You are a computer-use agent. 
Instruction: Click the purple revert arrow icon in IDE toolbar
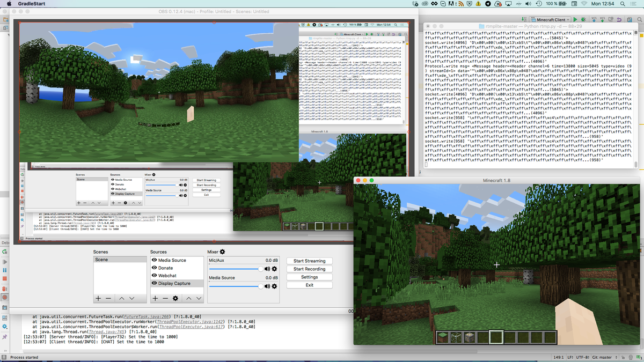click(x=619, y=19)
